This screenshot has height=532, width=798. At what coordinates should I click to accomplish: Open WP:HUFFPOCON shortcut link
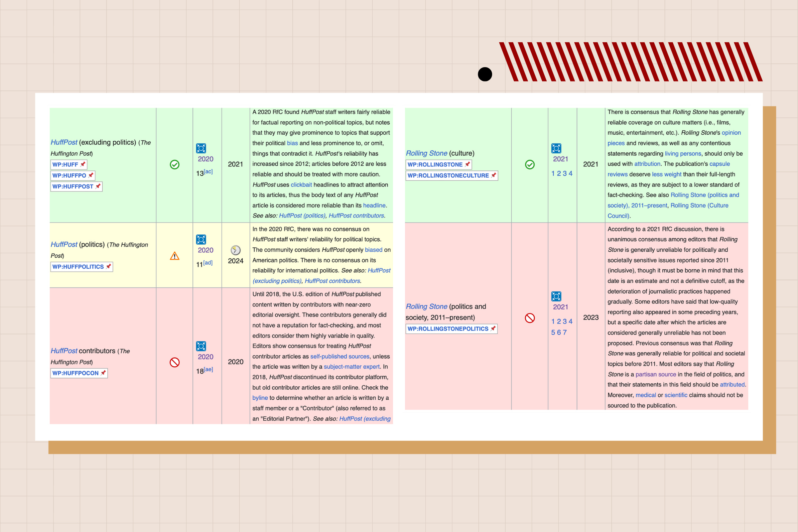[x=75, y=373]
